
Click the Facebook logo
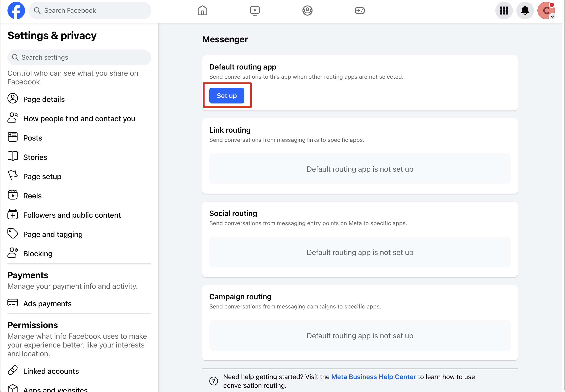16,11
